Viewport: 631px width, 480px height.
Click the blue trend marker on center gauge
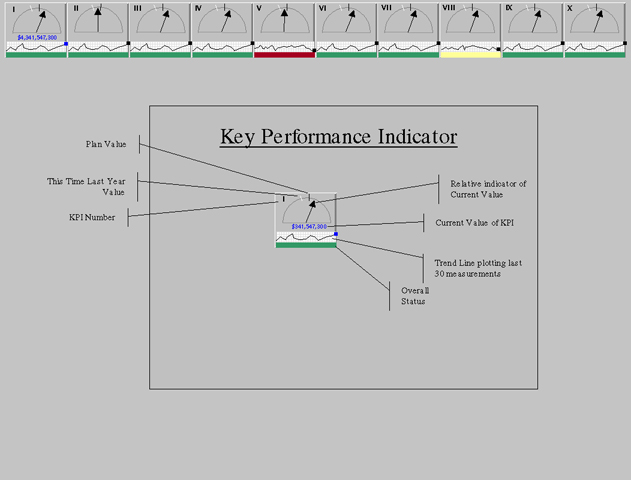pos(336,234)
